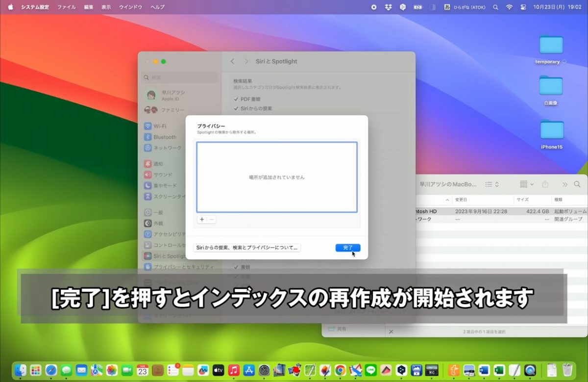588x382 pixels.
Task: Click the date and time 10月23日(月) 19:02
Action: [557, 7]
